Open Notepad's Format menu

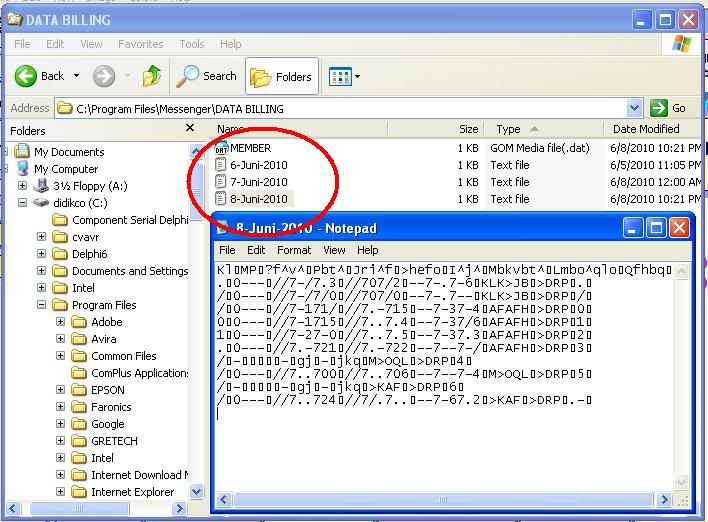click(x=293, y=250)
